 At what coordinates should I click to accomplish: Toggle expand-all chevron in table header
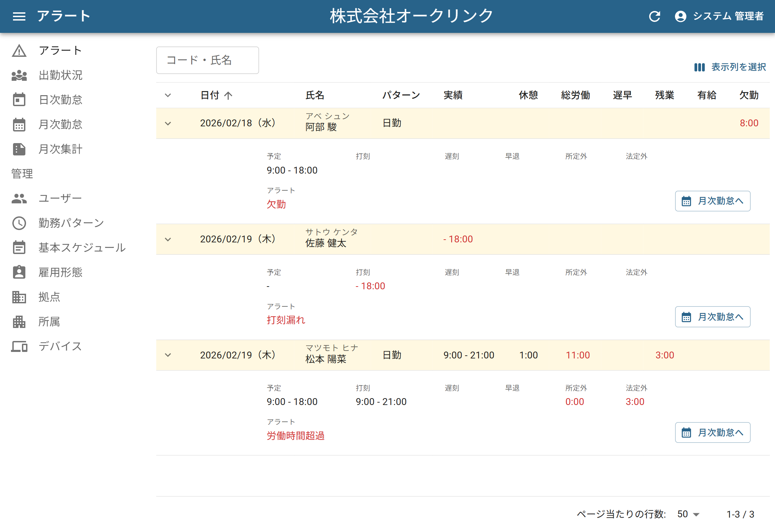tap(168, 95)
